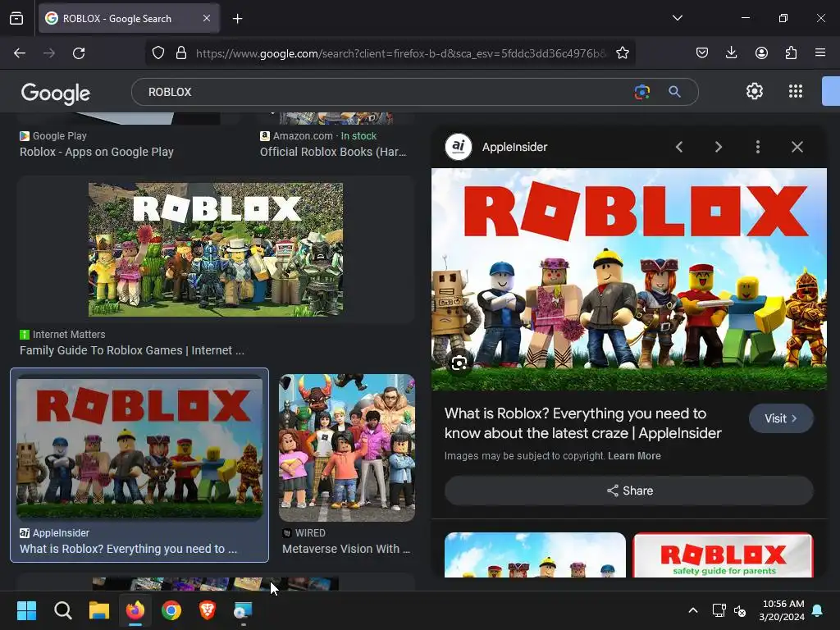The image size is (840, 630).
Task: Open File Explorer from taskbar
Action: (x=99, y=610)
